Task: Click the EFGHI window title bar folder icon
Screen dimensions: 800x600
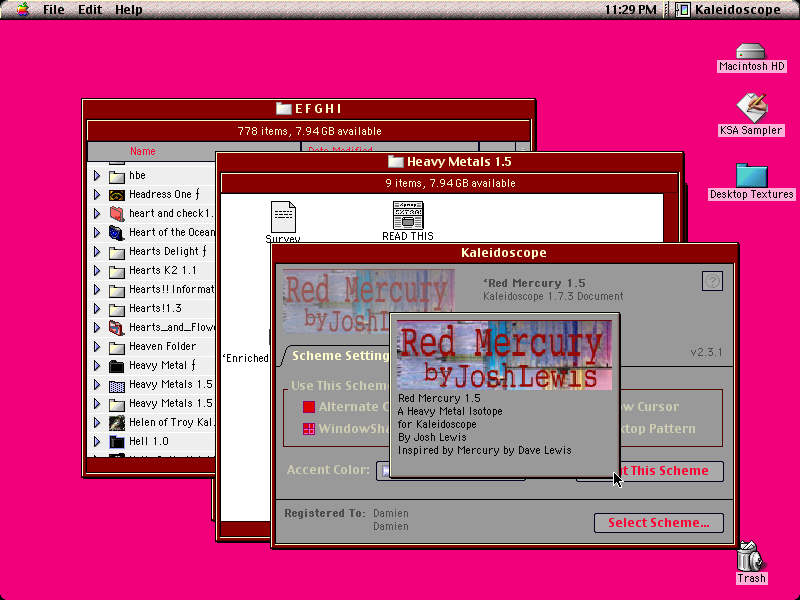Action: pyautogui.click(x=283, y=108)
